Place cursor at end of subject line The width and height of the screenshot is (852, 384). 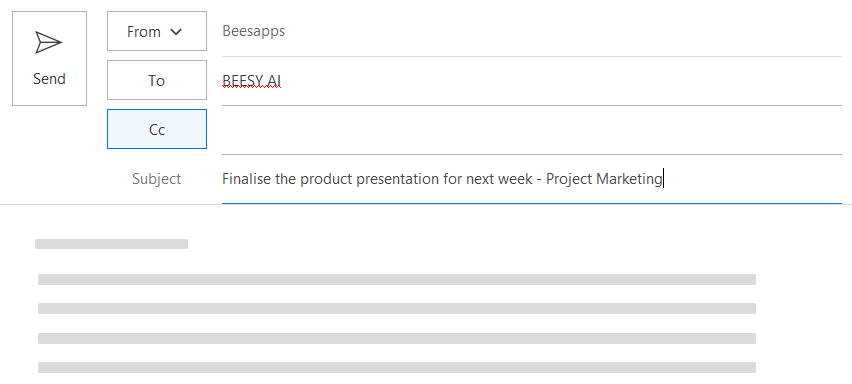click(x=664, y=179)
